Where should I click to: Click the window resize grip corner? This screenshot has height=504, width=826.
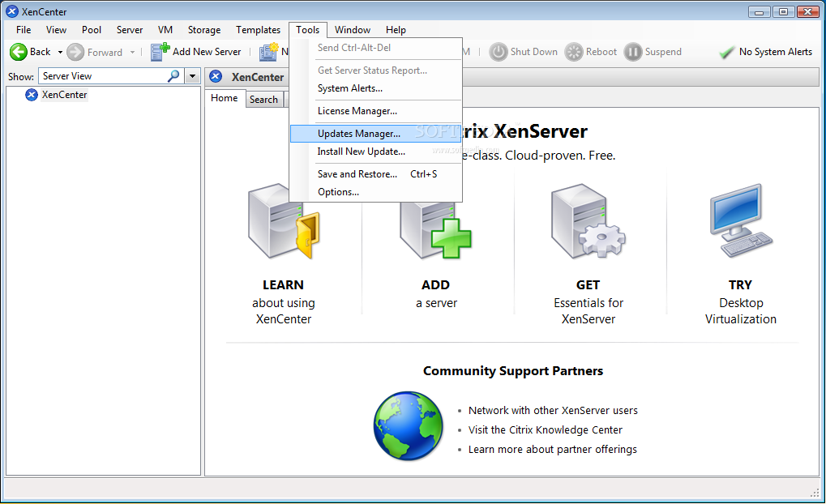coord(815,493)
